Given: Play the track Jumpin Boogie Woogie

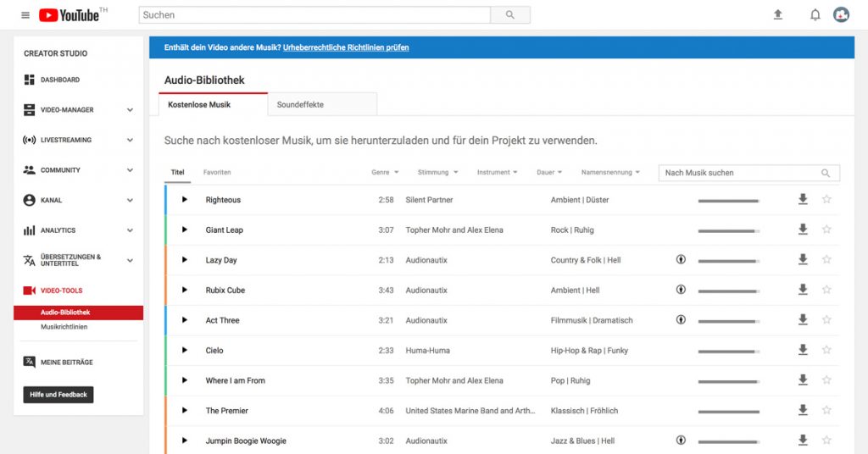Looking at the screenshot, I should 184,440.
